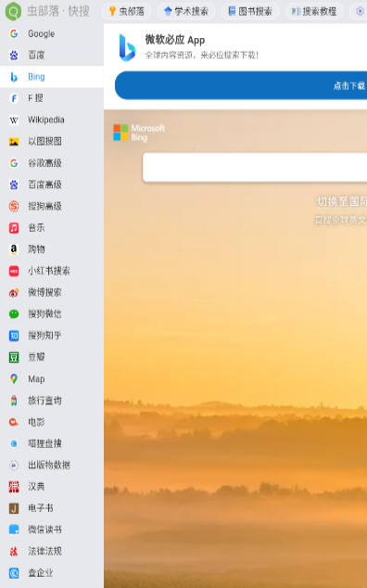Click the blue 点击下载 button
This screenshot has width=367, height=588.
[x=241, y=85]
